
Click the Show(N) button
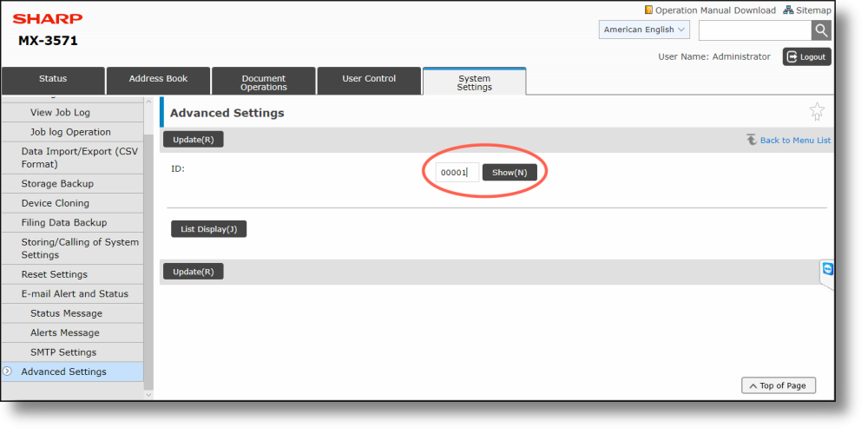click(x=510, y=172)
